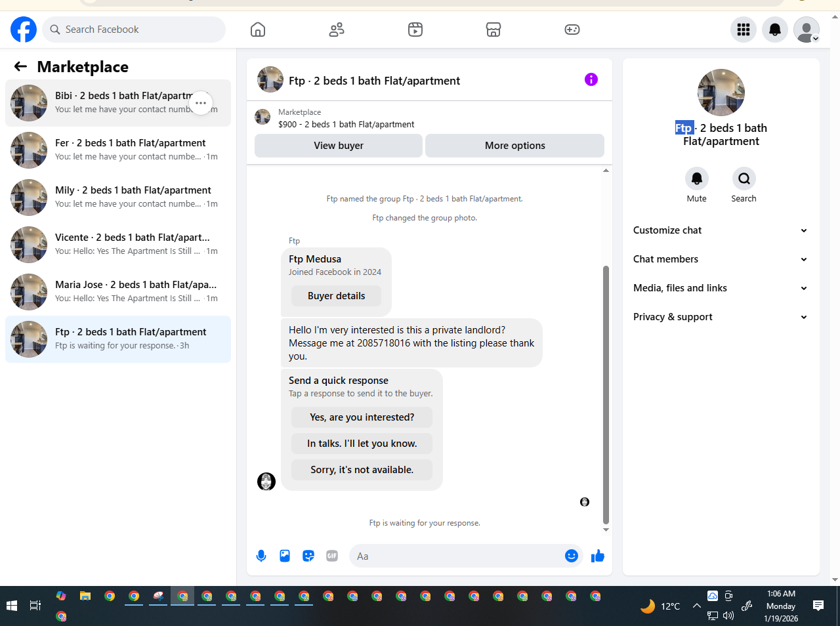Select the Ftp conversation in list
This screenshot has height=626, width=840.
coord(118,339)
